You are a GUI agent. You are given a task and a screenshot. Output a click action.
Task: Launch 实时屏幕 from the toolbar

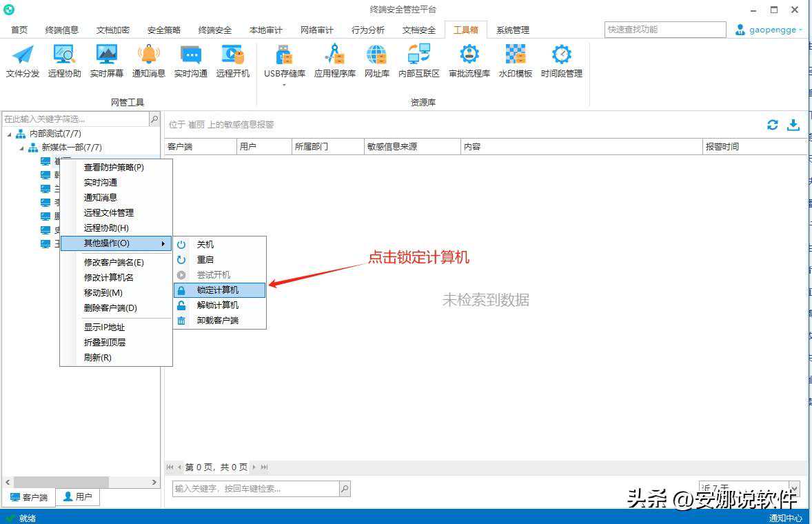tap(105, 61)
